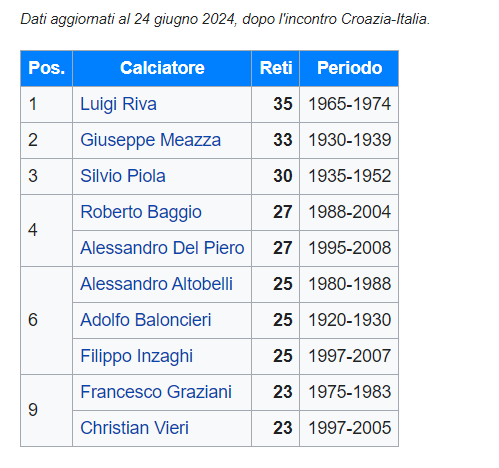Select the 35 goals cell for Riva
The image size is (499, 468).
coord(276,104)
